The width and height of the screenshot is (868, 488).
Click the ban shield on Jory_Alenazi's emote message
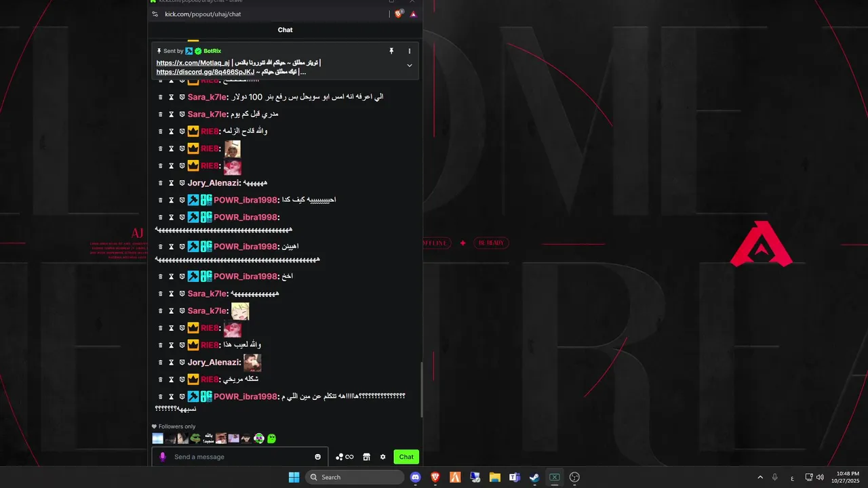[x=182, y=363]
